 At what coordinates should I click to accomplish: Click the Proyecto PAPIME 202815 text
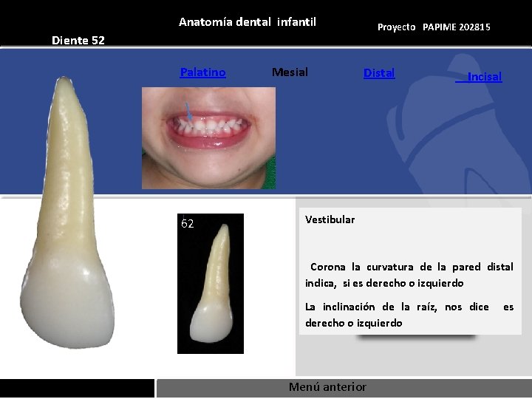434,27
